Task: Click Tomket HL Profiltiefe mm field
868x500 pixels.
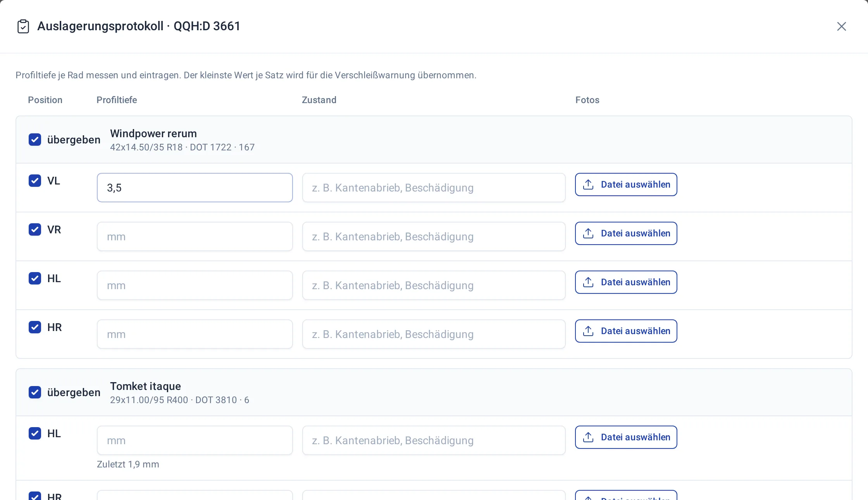Action: click(x=195, y=440)
